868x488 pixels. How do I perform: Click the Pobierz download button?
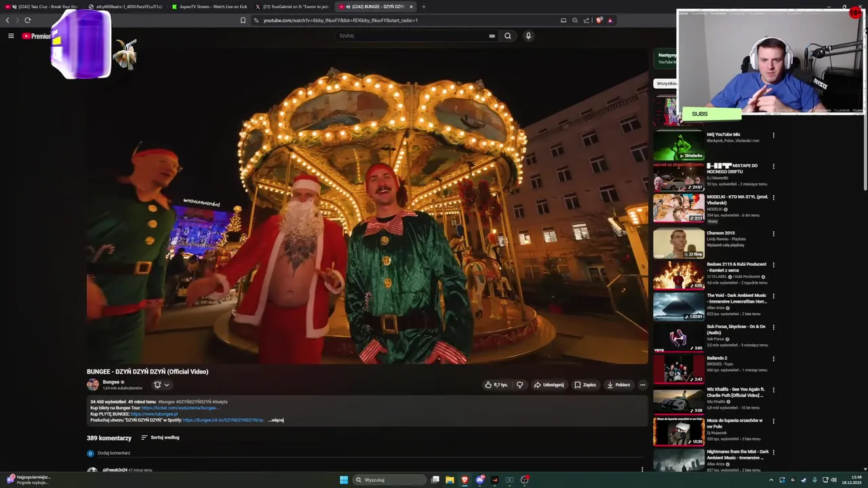618,385
